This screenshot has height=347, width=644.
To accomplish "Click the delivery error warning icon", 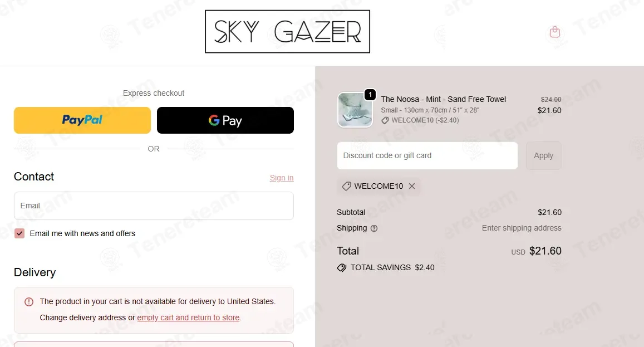I will [x=29, y=302].
